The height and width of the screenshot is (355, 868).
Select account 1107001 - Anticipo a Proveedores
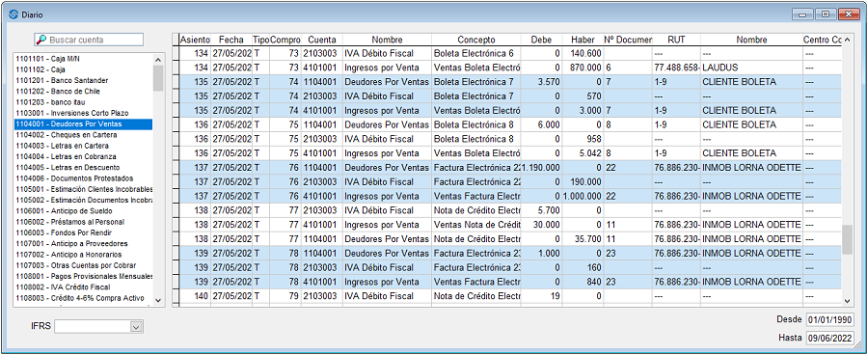(x=83, y=244)
